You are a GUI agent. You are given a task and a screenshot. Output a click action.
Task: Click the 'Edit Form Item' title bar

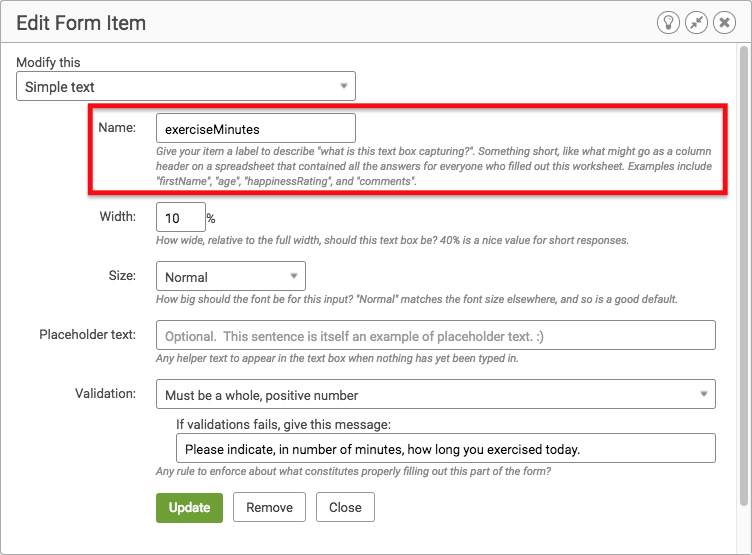point(376,22)
